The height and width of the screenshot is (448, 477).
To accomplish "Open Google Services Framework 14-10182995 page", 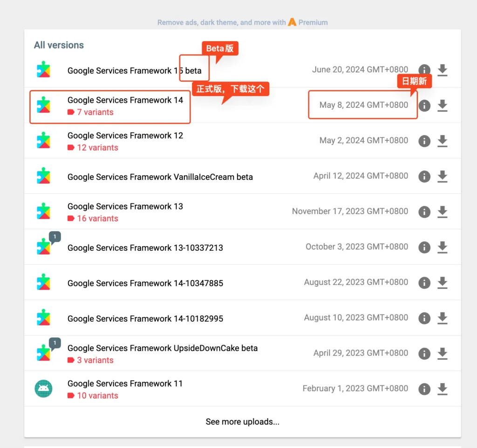I will (145, 319).
